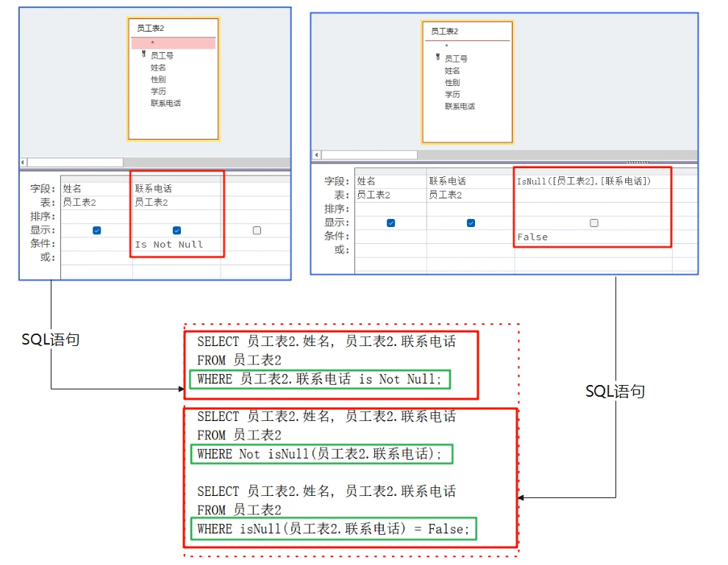
Task: Click the 姓名 grid field cell in the IsNull expression query
Action: click(391, 181)
